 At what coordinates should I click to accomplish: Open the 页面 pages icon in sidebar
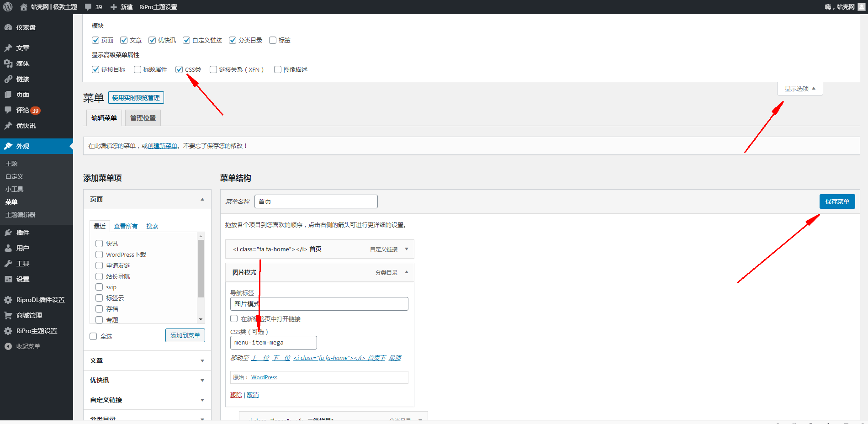[8, 95]
